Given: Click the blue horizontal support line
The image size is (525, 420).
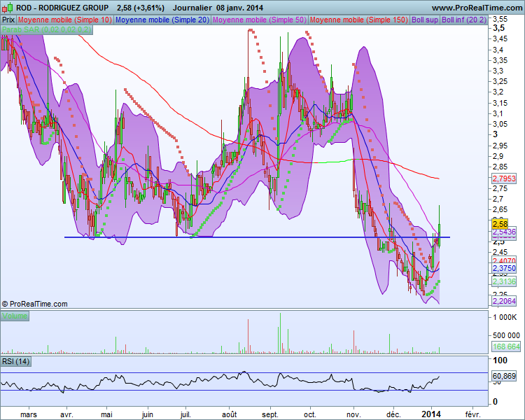Looking at the screenshot, I should click(257, 237).
